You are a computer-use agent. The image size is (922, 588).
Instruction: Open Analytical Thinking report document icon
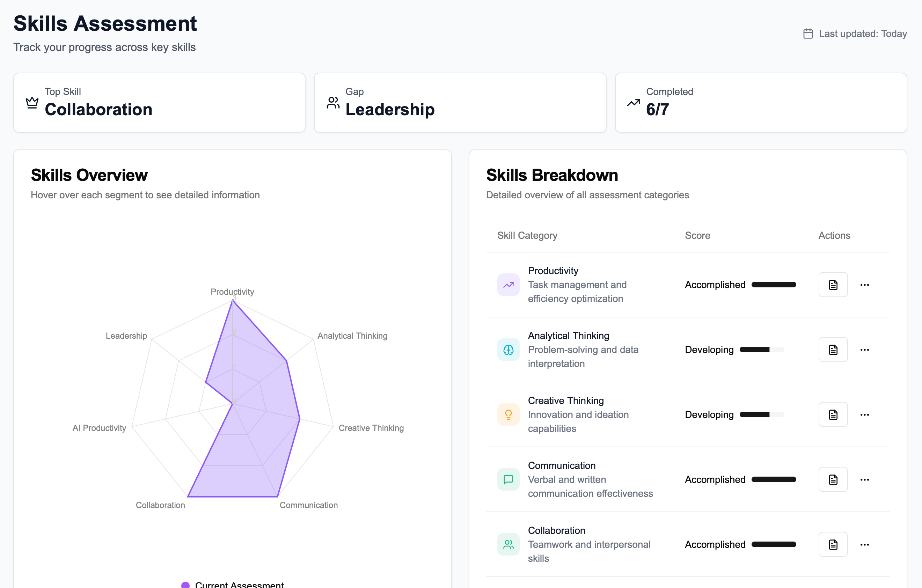833,350
